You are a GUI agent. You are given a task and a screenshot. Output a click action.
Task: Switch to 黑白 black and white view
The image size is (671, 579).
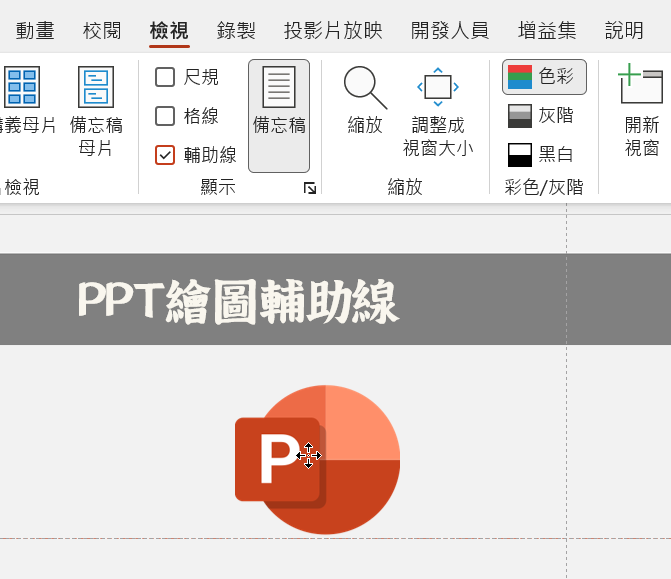[541, 154]
